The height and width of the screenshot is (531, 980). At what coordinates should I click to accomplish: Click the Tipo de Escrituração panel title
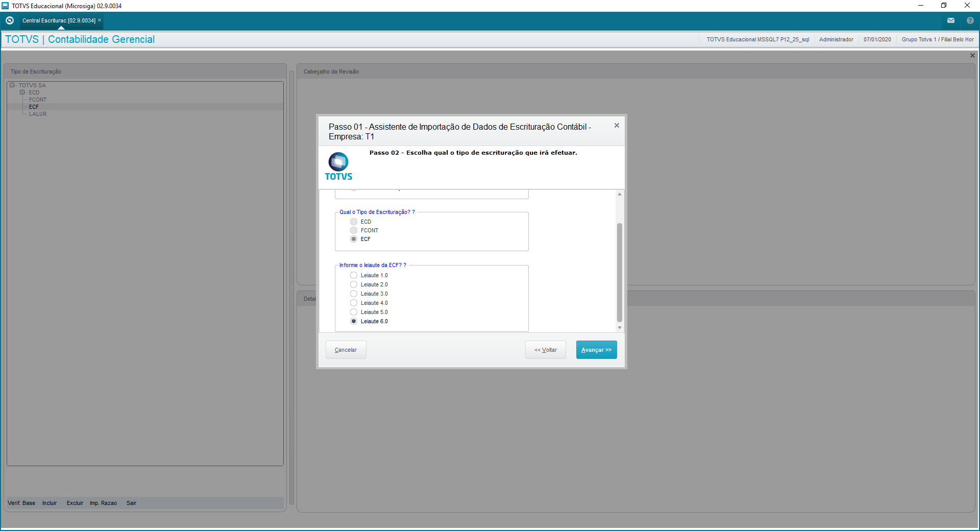(x=36, y=71)
